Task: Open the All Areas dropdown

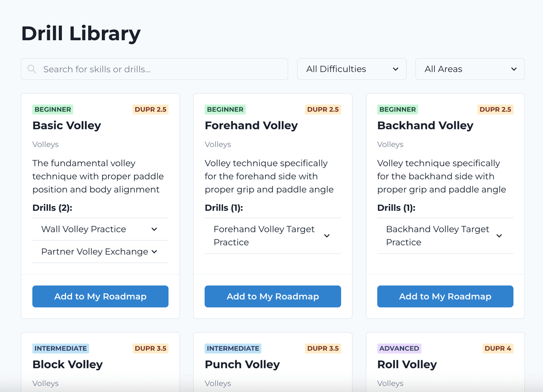Action: point(470,69)
